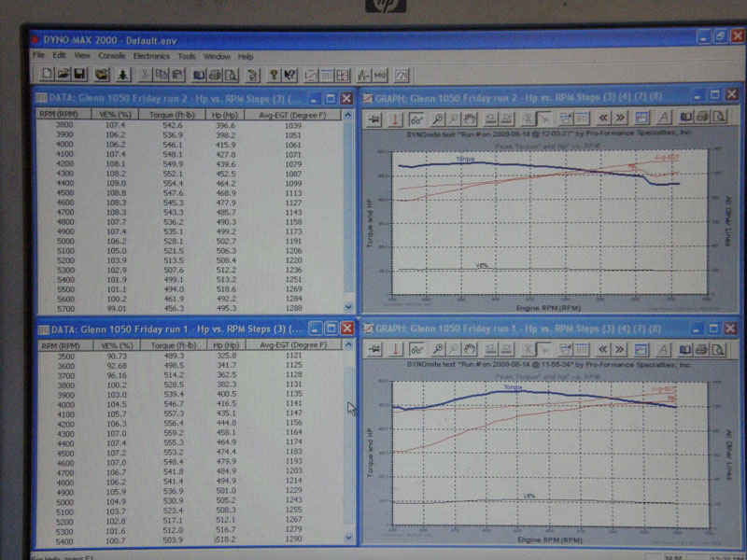Select the 1290 Avg-EGT cell in run 1 data

(294, 539)
